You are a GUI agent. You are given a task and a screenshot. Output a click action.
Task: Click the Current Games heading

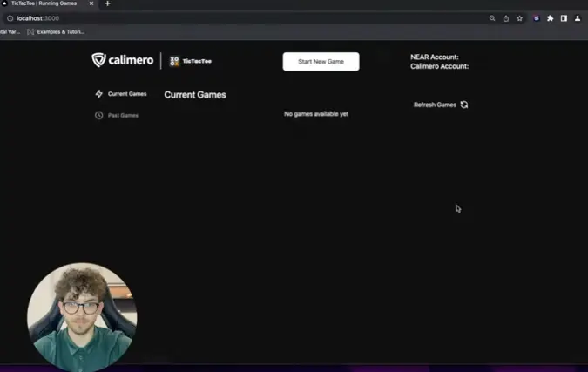[x=195, y=95]
